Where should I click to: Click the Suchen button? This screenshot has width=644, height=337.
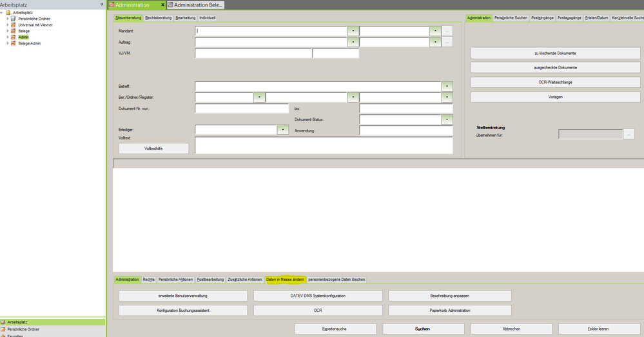coord(424,329)
